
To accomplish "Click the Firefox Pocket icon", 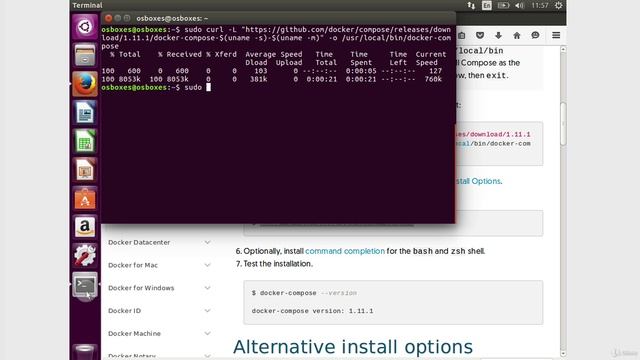I will (480, 36).
